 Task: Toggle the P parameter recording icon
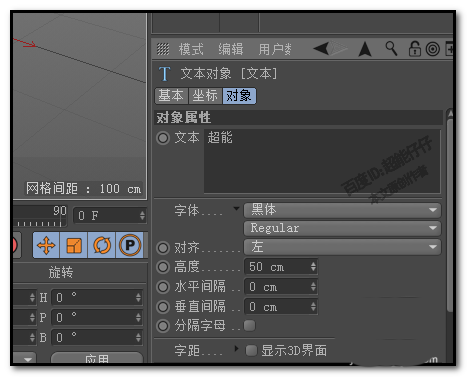tap(130, 245)
